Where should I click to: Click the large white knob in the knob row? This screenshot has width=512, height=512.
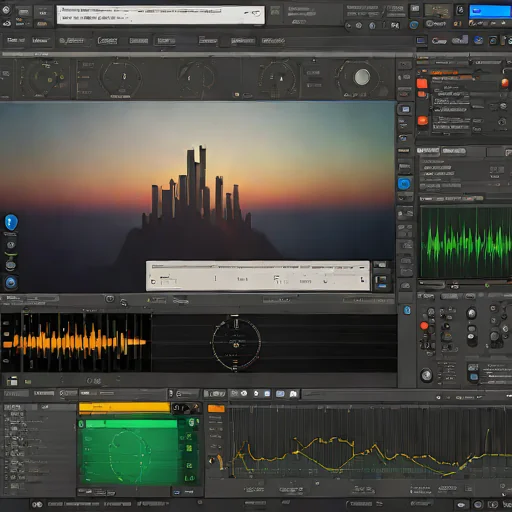point(362,77)
